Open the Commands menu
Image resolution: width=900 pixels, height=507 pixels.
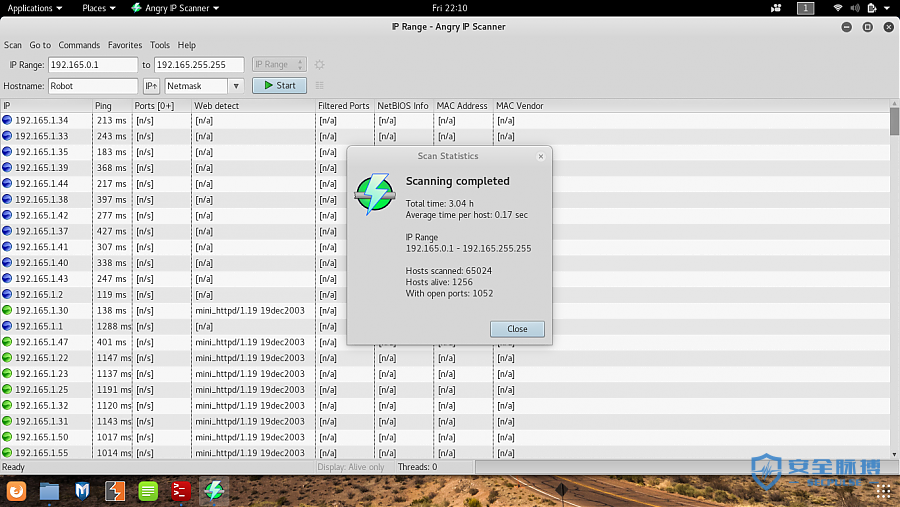[79, 45]
